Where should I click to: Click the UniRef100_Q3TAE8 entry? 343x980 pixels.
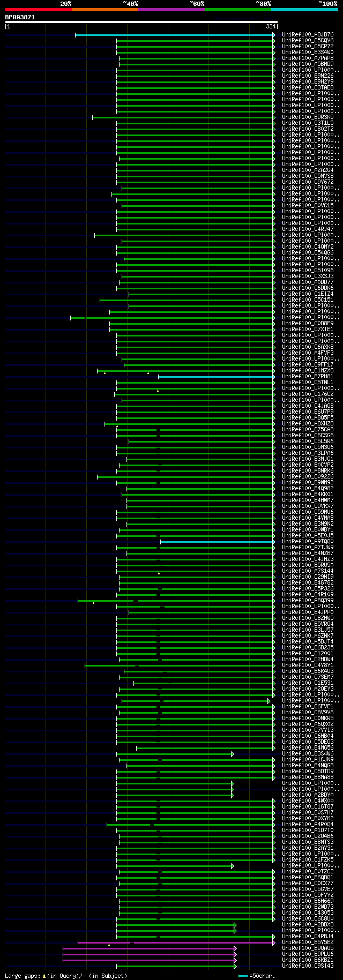tap(308, 88)
